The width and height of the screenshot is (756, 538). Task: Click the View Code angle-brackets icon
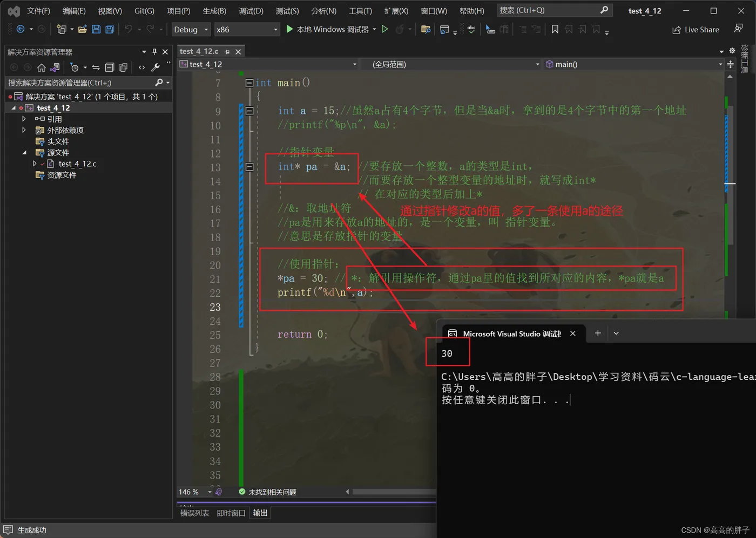click(141, 67)
